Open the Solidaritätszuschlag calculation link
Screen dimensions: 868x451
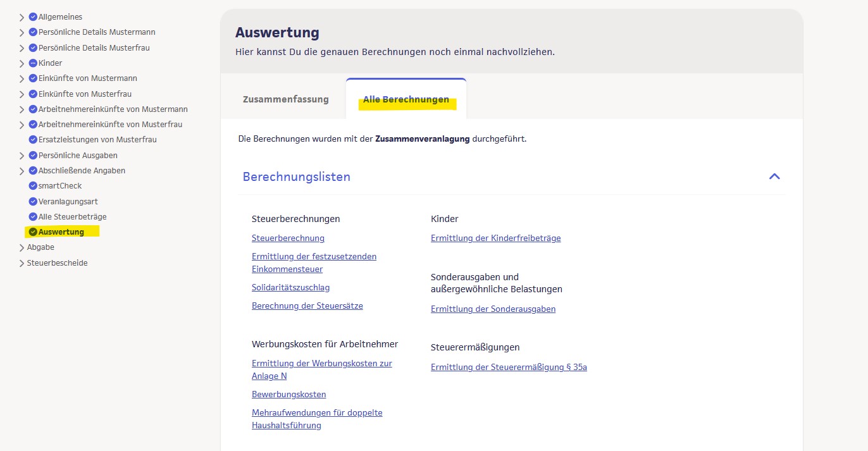(290, 288)
